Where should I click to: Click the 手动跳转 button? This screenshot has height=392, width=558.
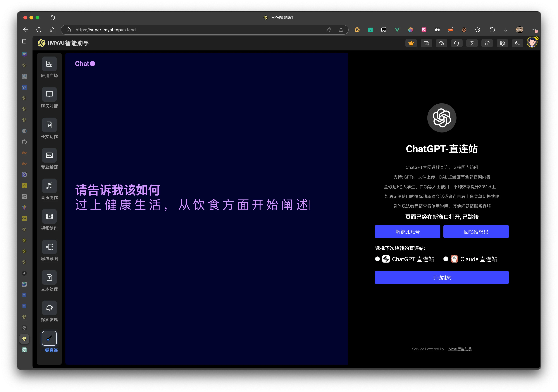click(x=442, y=278)
